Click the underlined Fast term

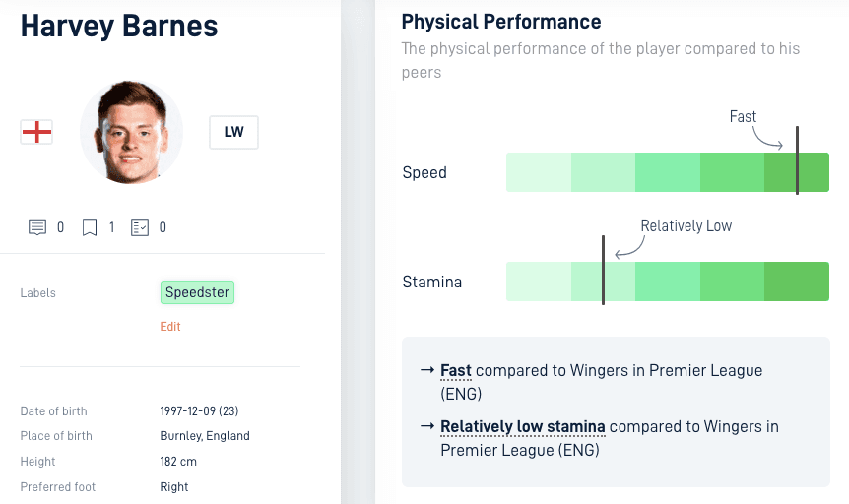click(x=455, y=371)
